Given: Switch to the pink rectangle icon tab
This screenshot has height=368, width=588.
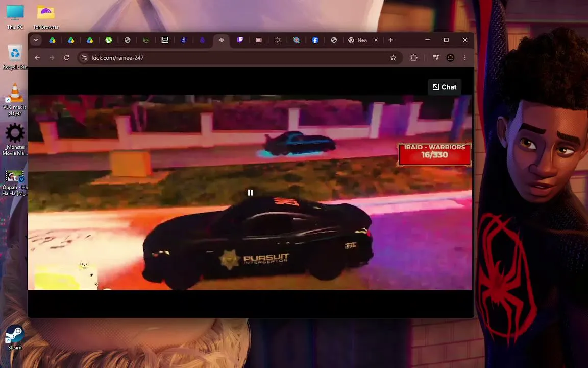Looking at the screenshot, I should (259, 40).
